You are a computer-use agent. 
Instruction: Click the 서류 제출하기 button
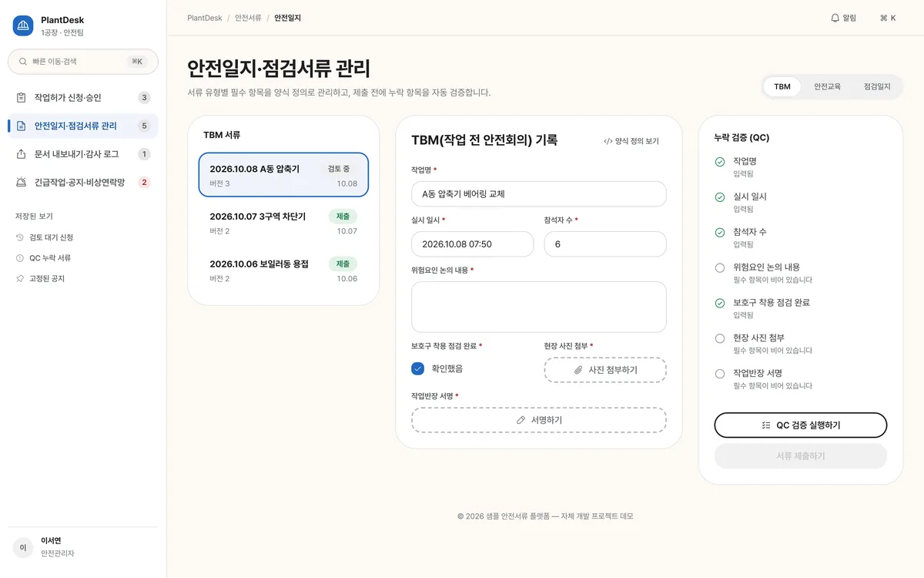click(801, 456)
